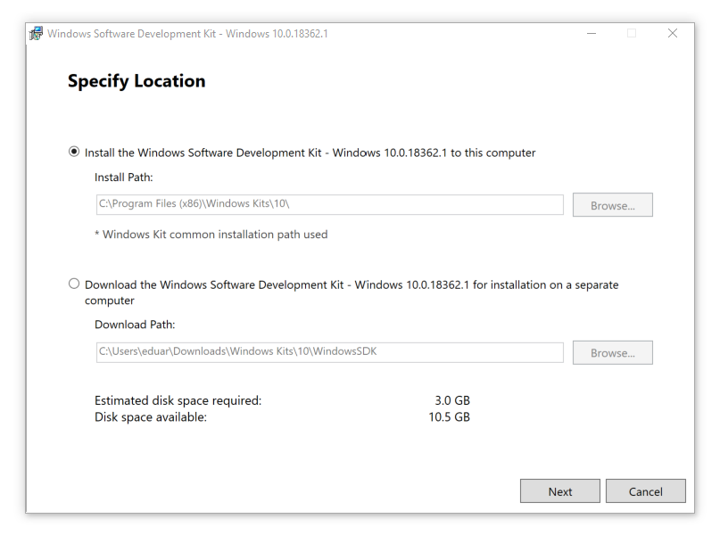Click the Download Path text field
This screenshot has width=728, height=560.
[x=329, y=352]
